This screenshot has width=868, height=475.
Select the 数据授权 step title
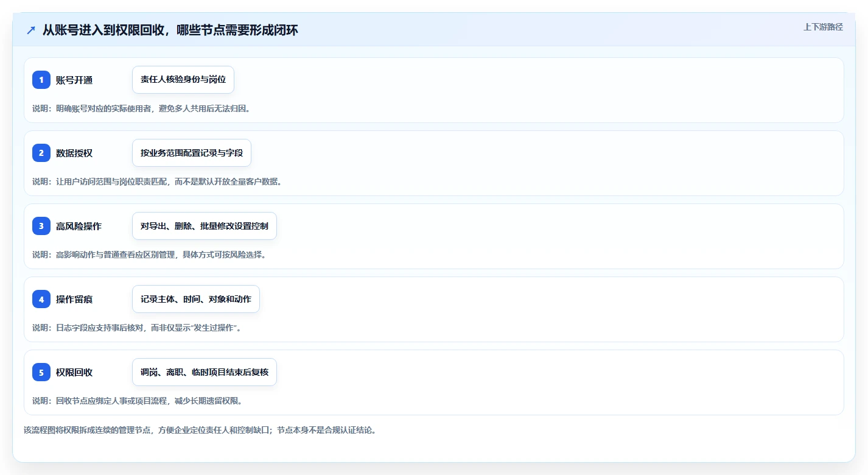(x=74, y=153)
